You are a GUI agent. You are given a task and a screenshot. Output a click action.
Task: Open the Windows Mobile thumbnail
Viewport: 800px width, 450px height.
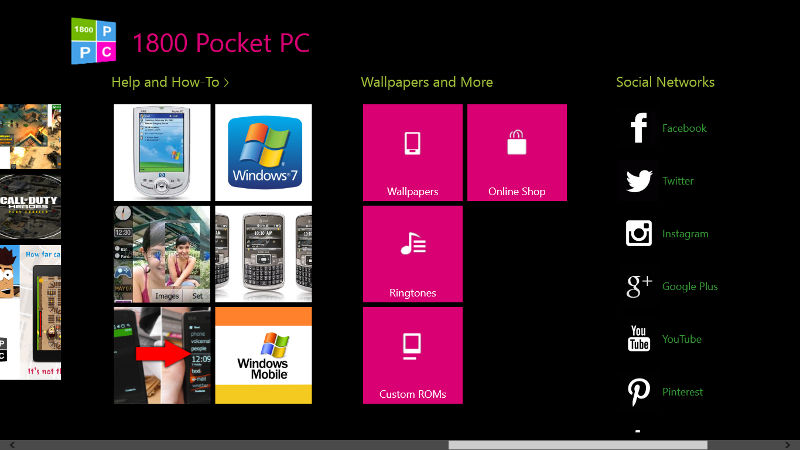[263, 355]
